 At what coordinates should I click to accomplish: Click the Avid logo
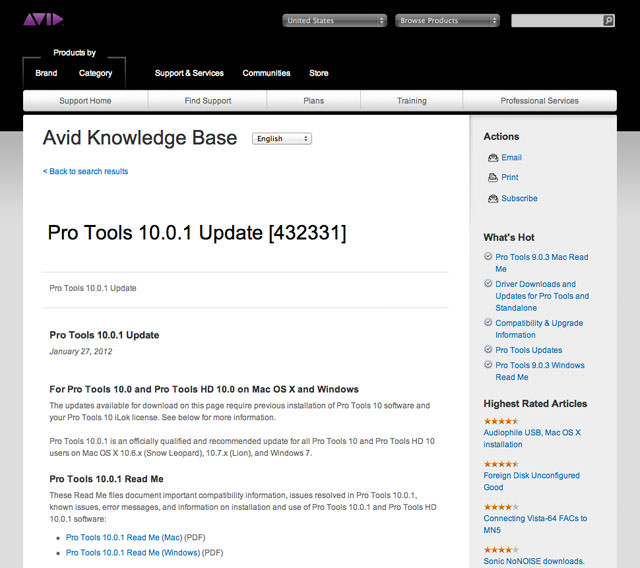pos(43,20)
